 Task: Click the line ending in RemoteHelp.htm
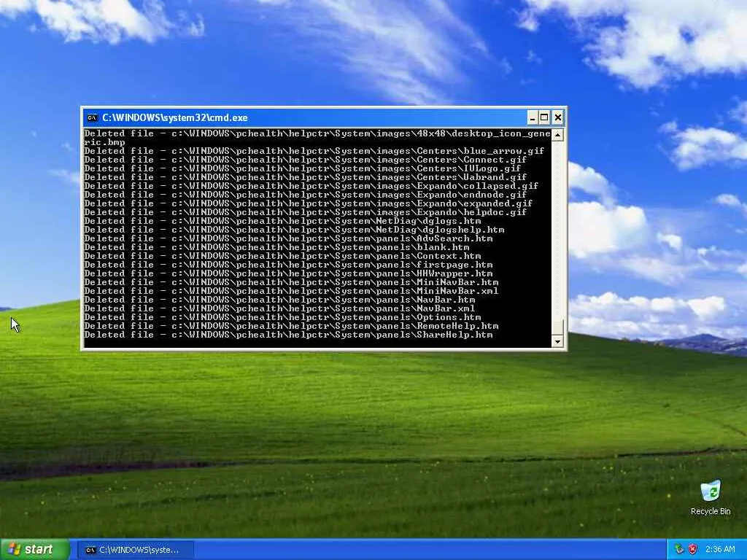click(291, 326)
